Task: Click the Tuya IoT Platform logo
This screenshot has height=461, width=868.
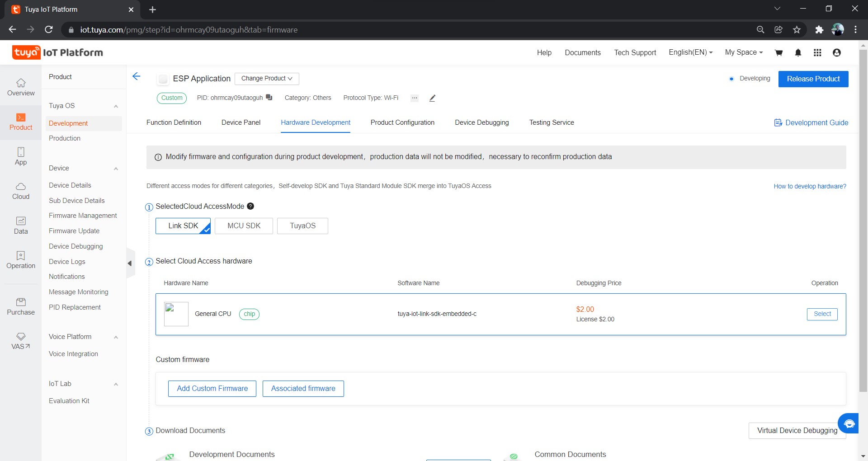Action: 57,52
